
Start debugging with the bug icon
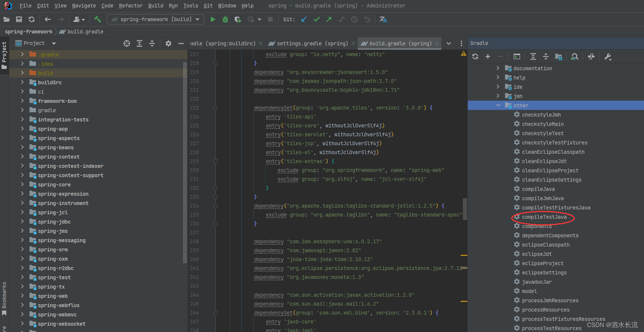(225, 19)
